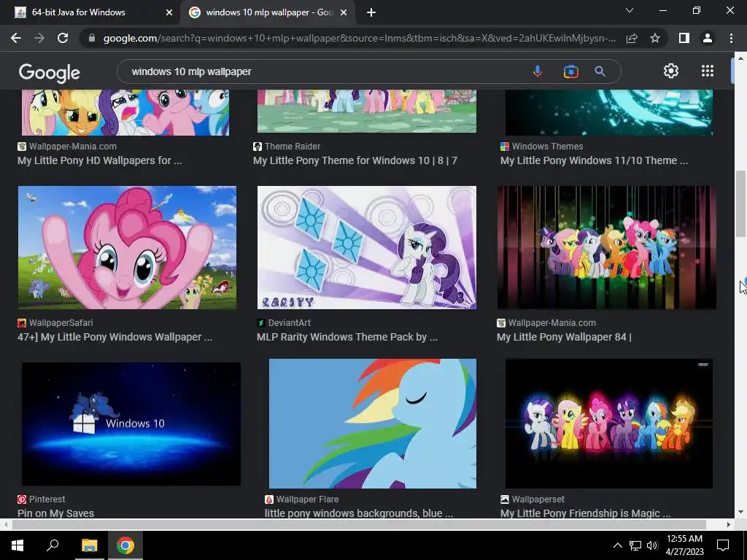Reload the current page
The height and width of the screenshot is (560, 747).
[x=63, y=38]
